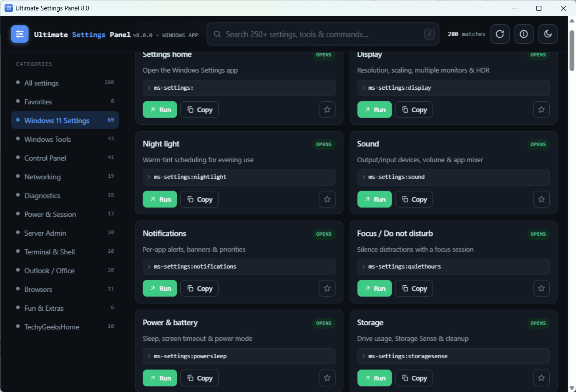
Task: Click the "ms-settings:notifications" command text
Action: pos(195,266)
